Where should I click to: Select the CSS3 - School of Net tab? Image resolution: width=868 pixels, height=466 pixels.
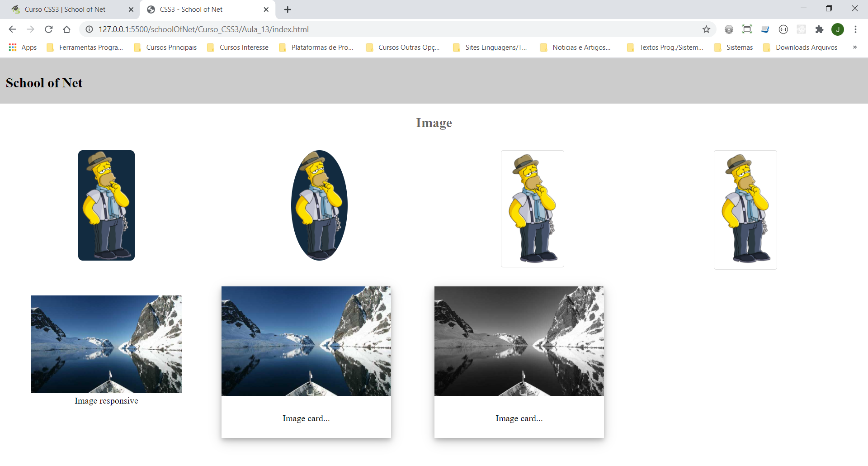click(208, 10)
